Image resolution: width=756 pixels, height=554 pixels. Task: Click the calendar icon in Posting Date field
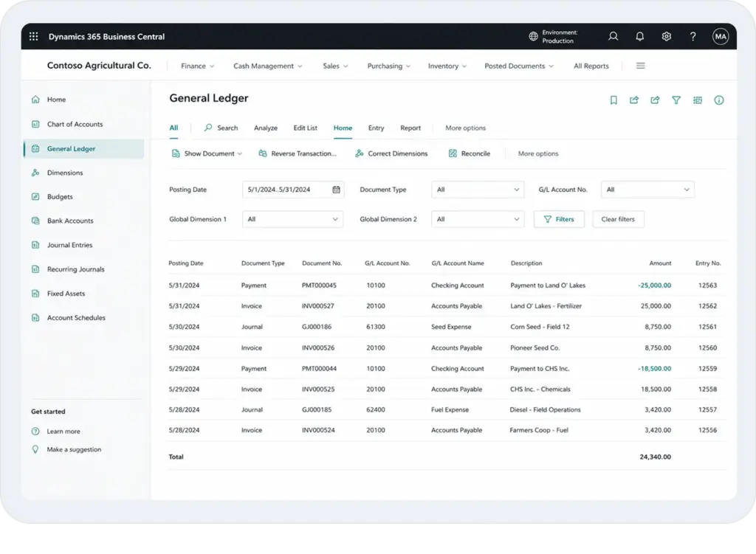point(336,190)
